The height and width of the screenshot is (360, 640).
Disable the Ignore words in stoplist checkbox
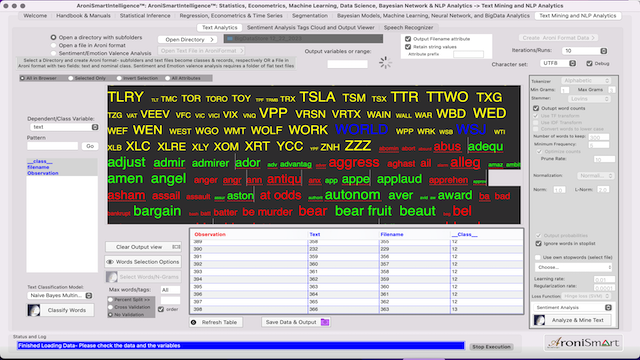click(538, 243)
